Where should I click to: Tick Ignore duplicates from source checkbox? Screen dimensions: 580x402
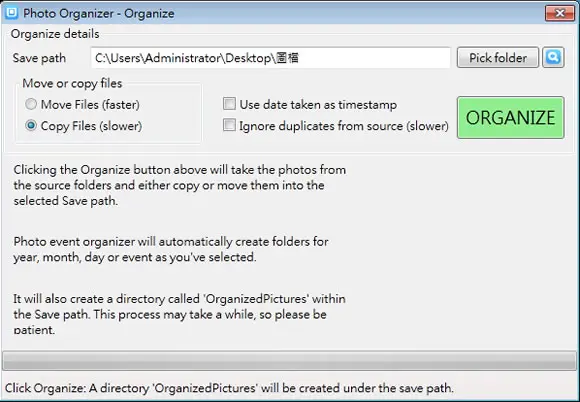[229, 125]
